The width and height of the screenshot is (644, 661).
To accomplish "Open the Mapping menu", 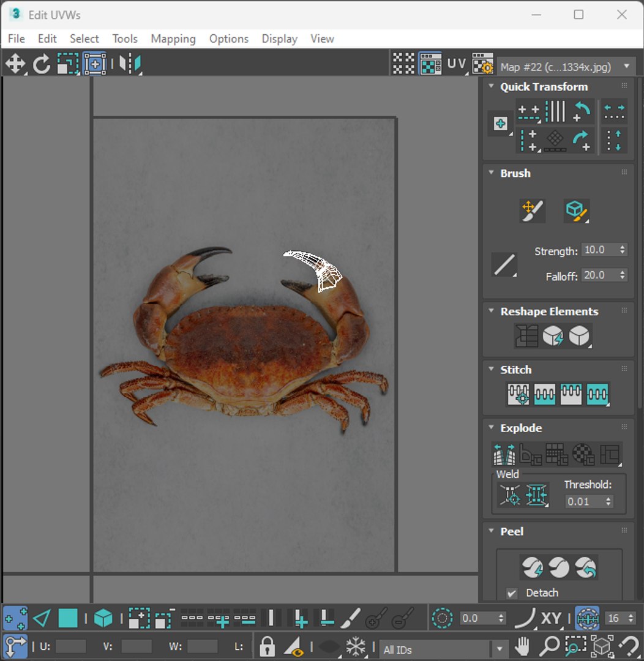I will [173, 39].
